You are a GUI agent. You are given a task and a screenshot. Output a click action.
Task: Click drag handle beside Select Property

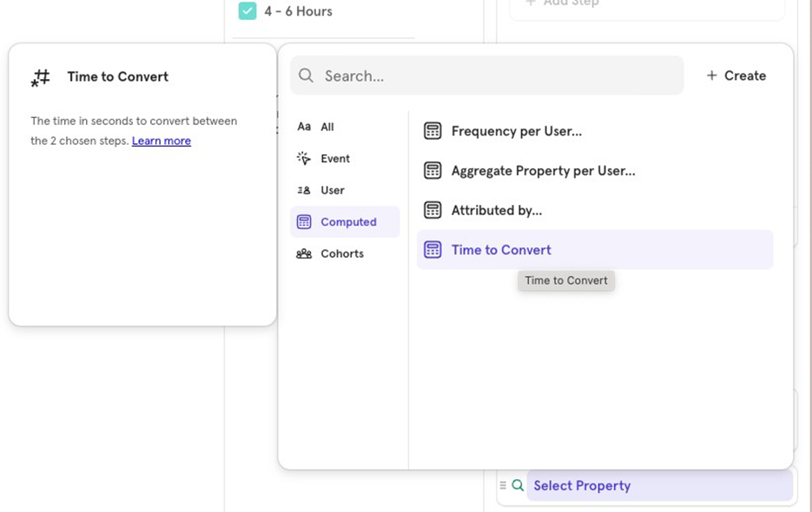coord(503,486)
